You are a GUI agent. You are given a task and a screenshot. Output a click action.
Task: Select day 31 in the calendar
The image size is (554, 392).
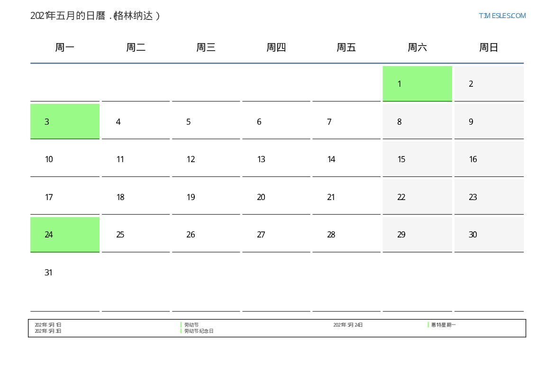64,283
